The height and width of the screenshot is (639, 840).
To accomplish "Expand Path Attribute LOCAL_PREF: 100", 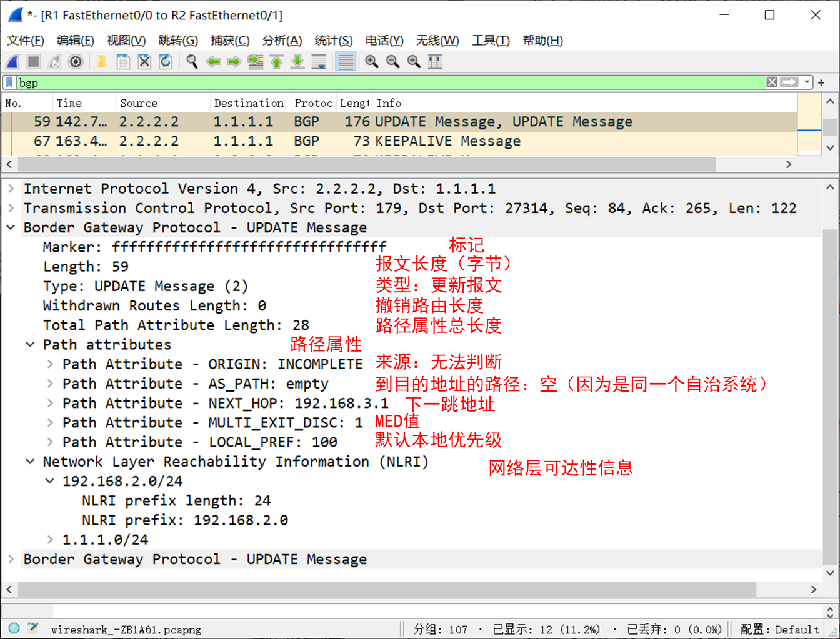I will point(49,442).
